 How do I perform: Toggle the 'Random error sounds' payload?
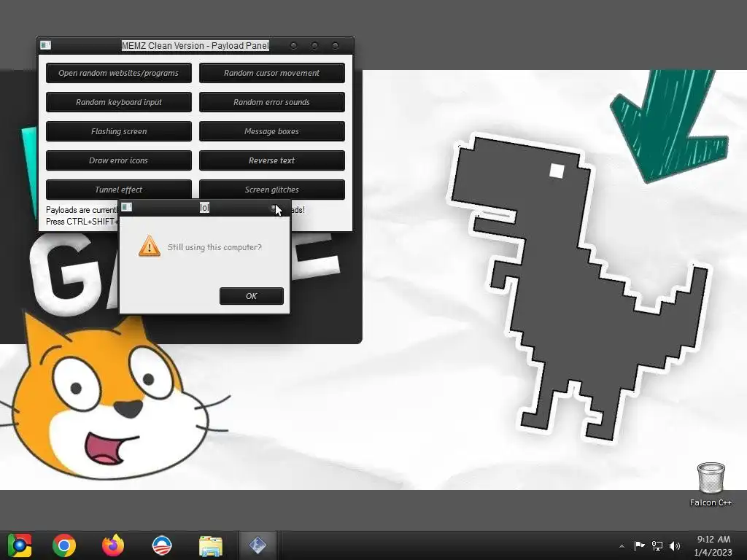click(x=271, y=102)
